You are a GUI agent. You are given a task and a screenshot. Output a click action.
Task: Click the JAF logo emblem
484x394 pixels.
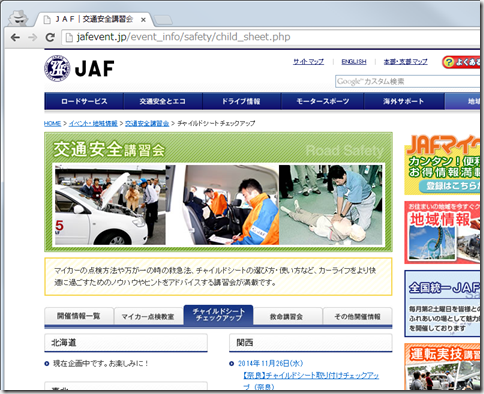click(57, 68)
